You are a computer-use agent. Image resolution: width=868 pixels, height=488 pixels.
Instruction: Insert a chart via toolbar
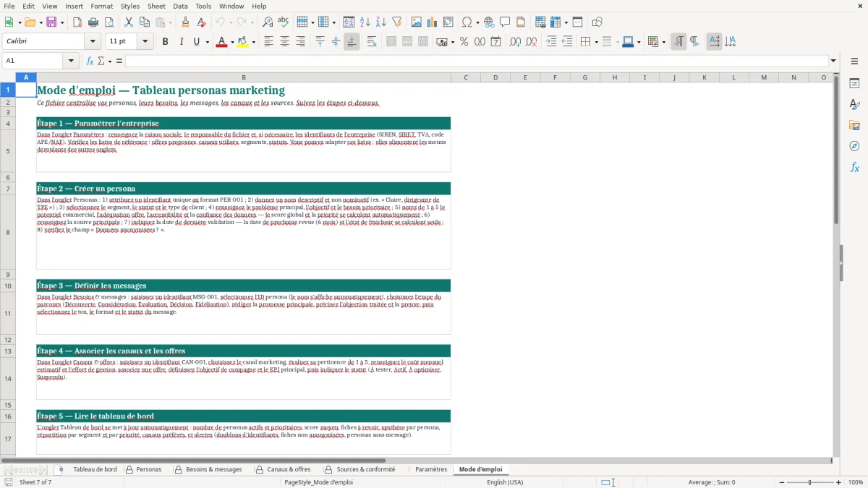[433, 22]
